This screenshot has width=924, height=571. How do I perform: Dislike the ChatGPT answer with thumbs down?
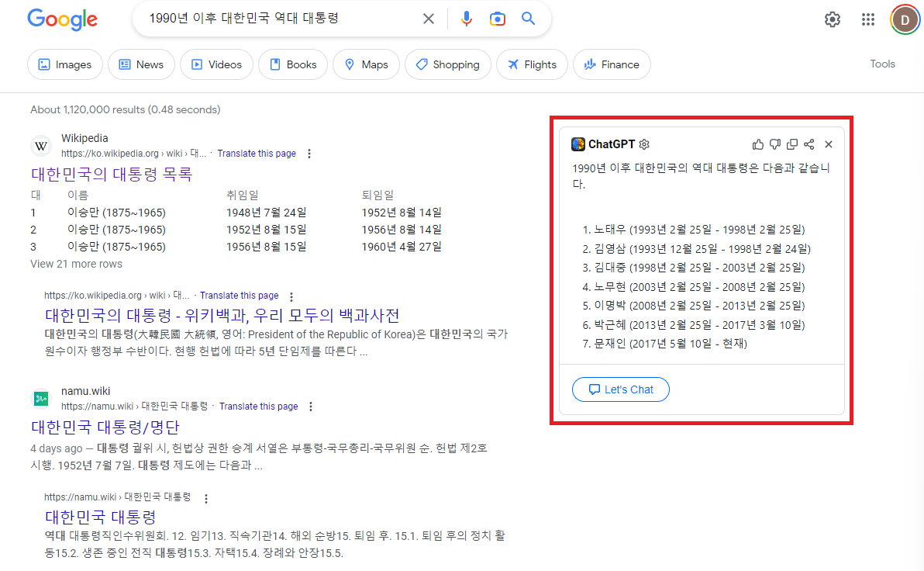coord(775,144)
